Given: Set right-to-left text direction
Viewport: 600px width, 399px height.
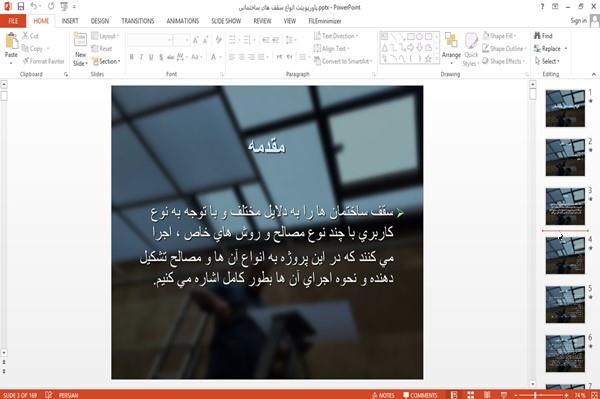Looking at the screenshot, I should tap(290, 57).
